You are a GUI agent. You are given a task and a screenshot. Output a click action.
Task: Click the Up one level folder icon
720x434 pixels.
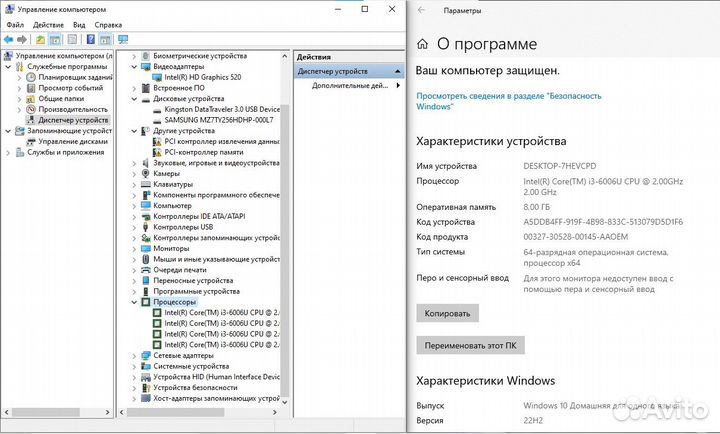point(40,40)
